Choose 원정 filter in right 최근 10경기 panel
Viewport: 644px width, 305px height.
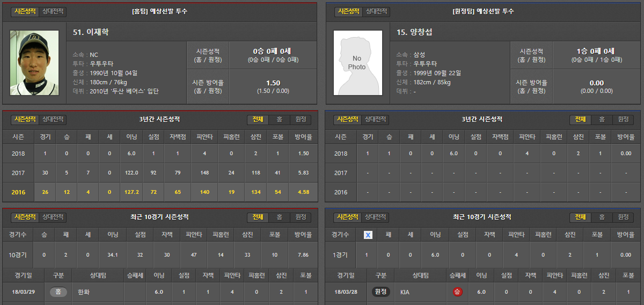click(623, 217)
